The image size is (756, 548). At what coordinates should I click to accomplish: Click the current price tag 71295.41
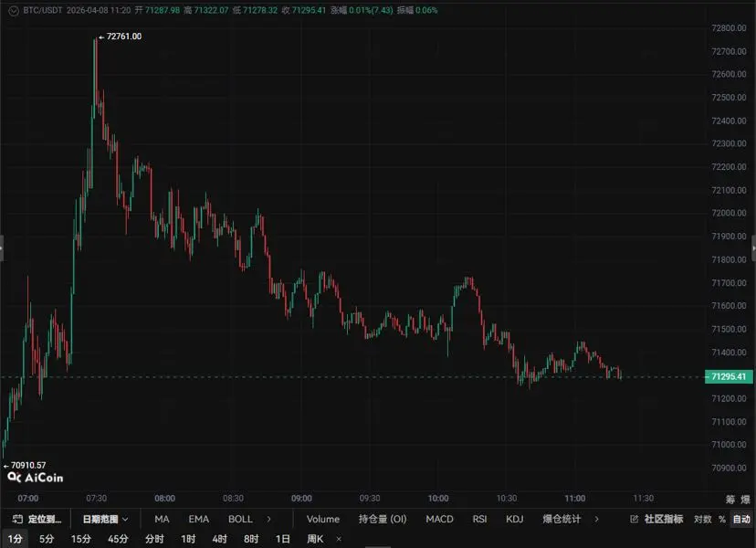click(x=728, y=376)
